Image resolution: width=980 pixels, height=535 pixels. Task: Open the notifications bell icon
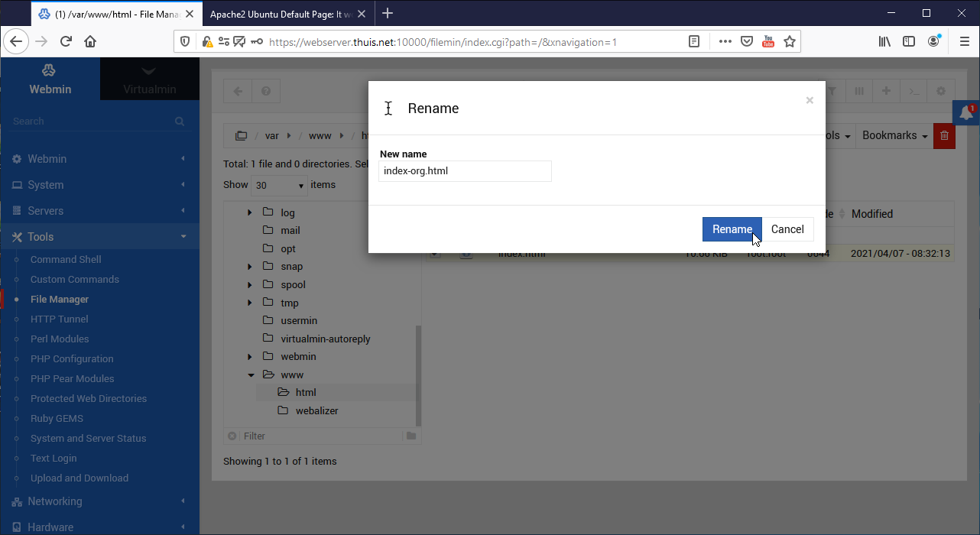pyautogui.click(x=965, y=112)
